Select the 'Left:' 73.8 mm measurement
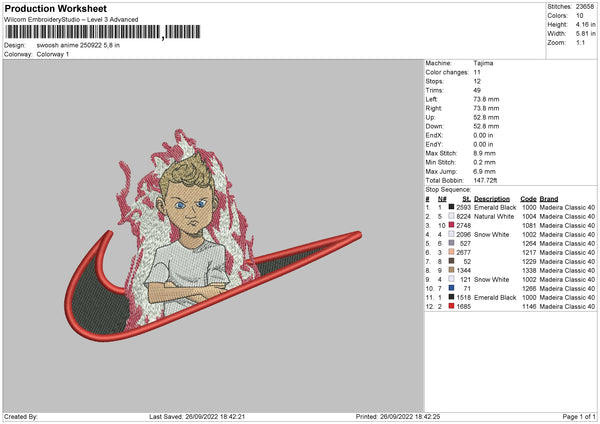The width and height of the screenshot is (600, 424). tap(486, 99)
